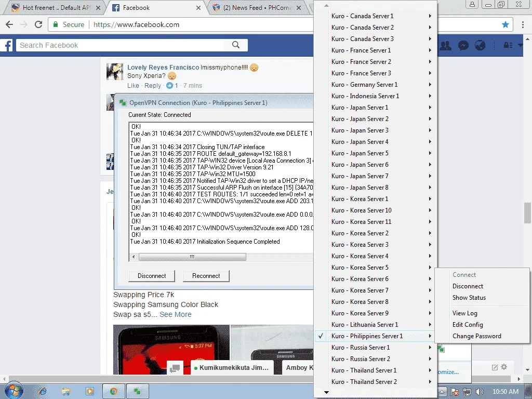
Task: Open the Chrome three-dot menu
Action: (523, 24)
